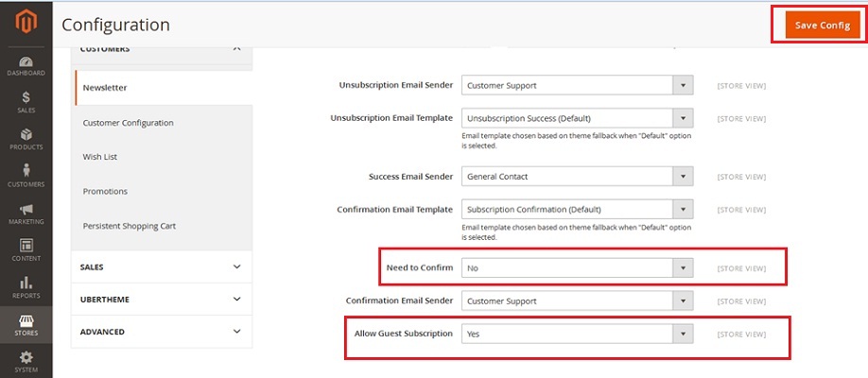Open the Confirmation Email Sender dropdown

pyautogui.click(x=578, y=301)
